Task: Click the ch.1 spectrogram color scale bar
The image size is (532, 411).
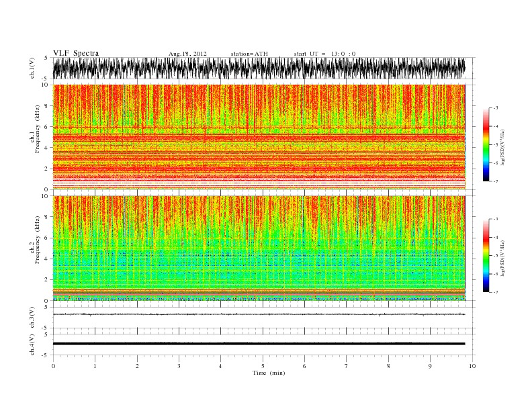Action: [x=486, y=144]
